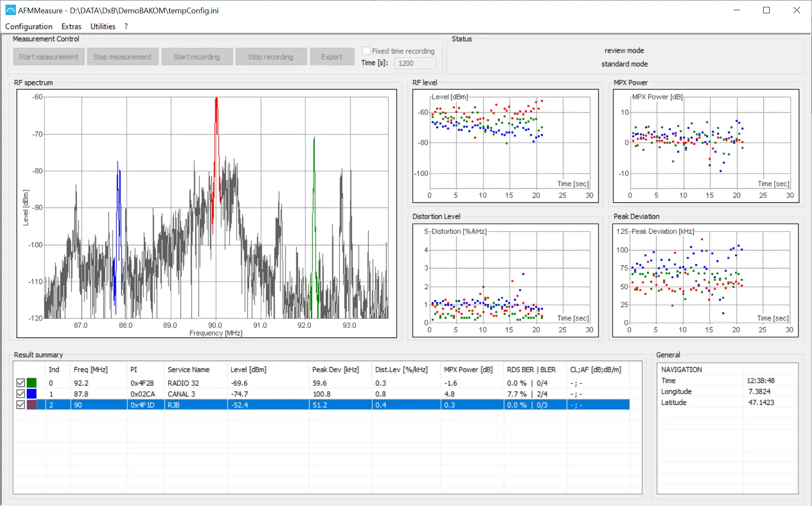Open the Utilities menu
The image size is (812, 506).
coord(103,26)
